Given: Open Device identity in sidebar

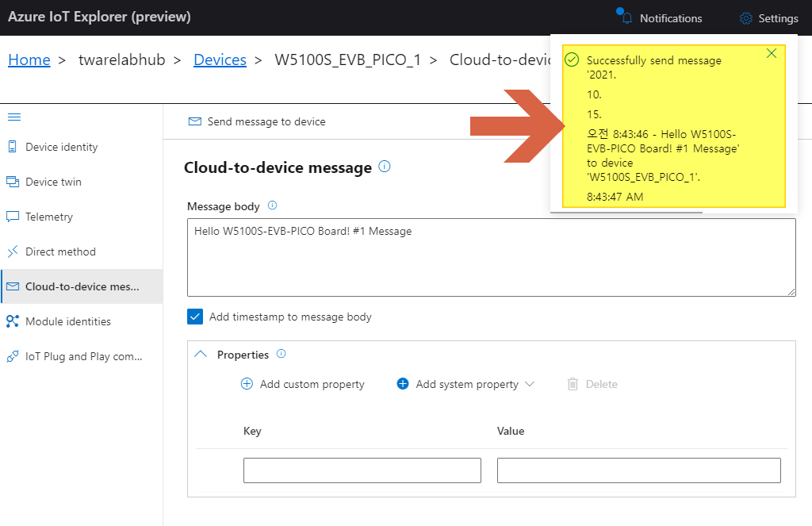Looking at the screenshot, I should [82, 147].
